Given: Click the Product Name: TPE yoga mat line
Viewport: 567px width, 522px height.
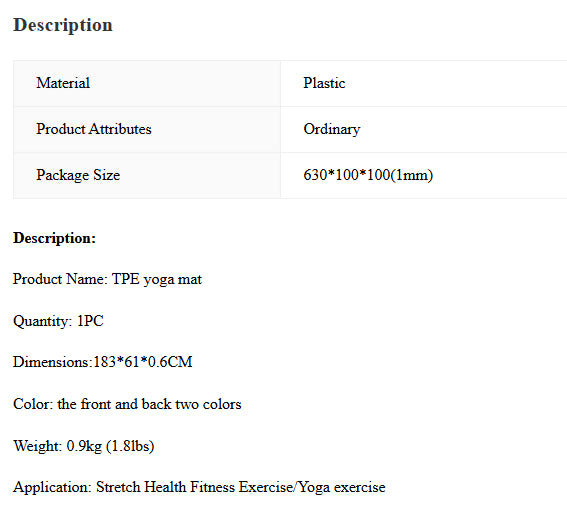Looking at the screenshot, I should (107, 279).
